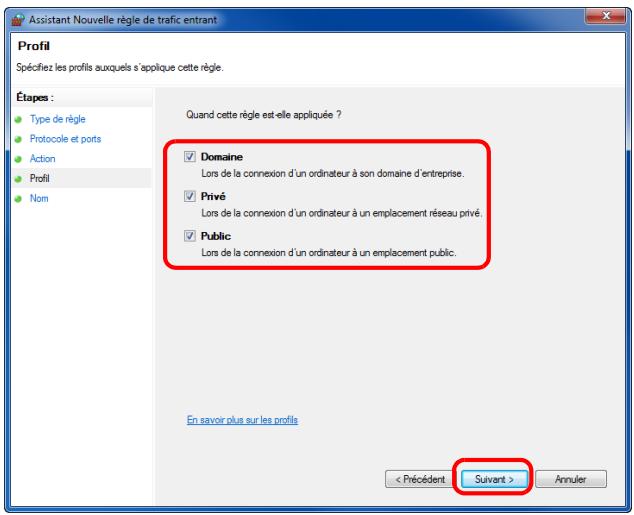
Task: Click the green bullet beside Action
Action: [x=18, y=159]
